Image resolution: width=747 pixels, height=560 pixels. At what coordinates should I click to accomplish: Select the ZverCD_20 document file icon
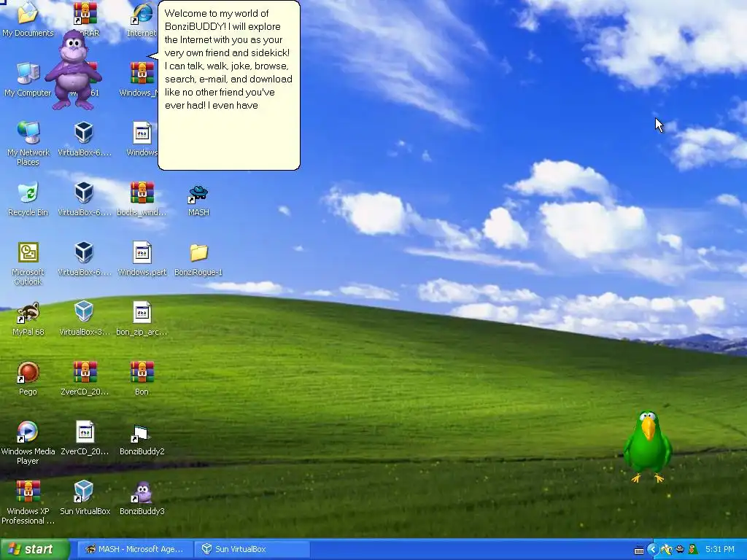[85, 438]
